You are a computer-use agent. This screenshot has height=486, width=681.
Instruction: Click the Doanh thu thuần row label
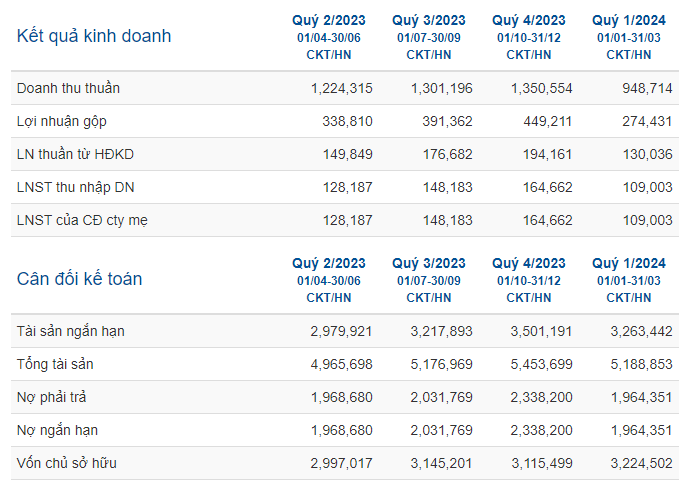tap(68, 88)
